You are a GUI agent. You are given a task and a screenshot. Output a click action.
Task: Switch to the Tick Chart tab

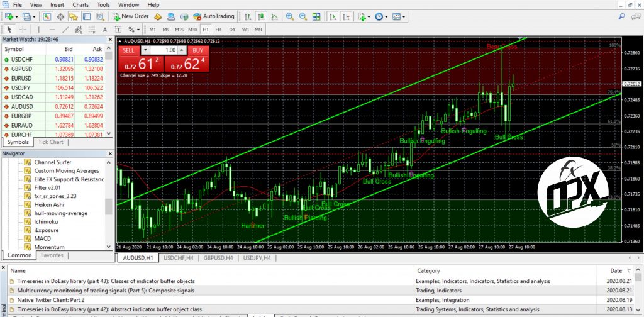52,142
